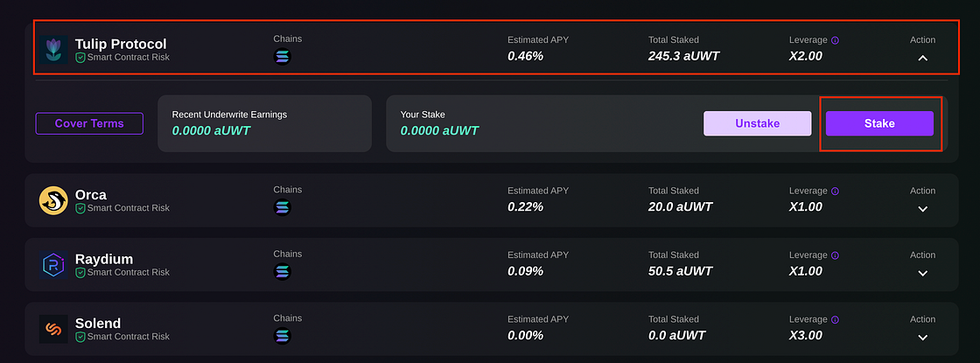Click the Orca protocol name
This screenshot has width=980, height=363.
coord(90,194)
